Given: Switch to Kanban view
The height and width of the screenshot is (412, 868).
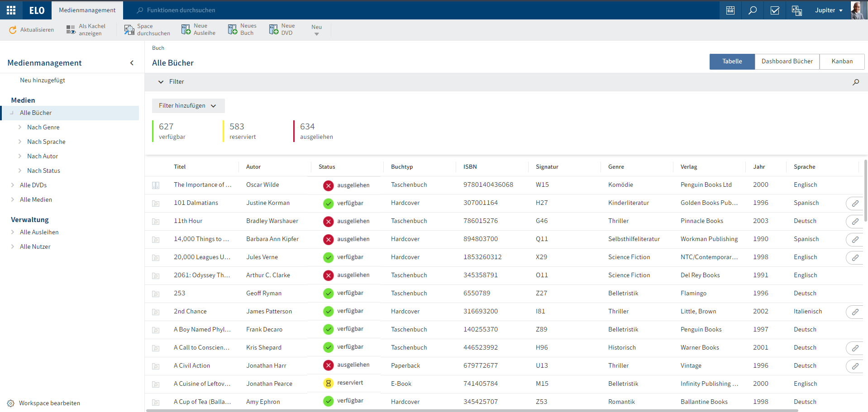Looking at the screenshot, I should tap(842, 62).
